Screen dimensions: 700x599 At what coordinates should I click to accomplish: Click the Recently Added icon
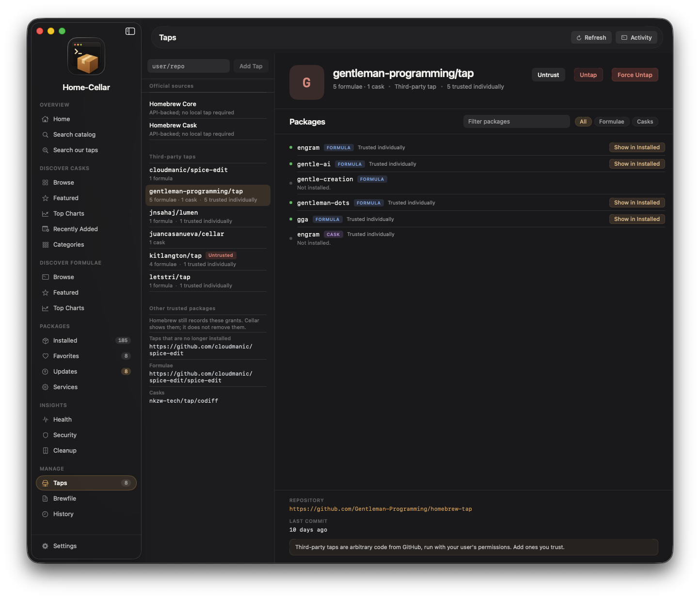[45, 229]
